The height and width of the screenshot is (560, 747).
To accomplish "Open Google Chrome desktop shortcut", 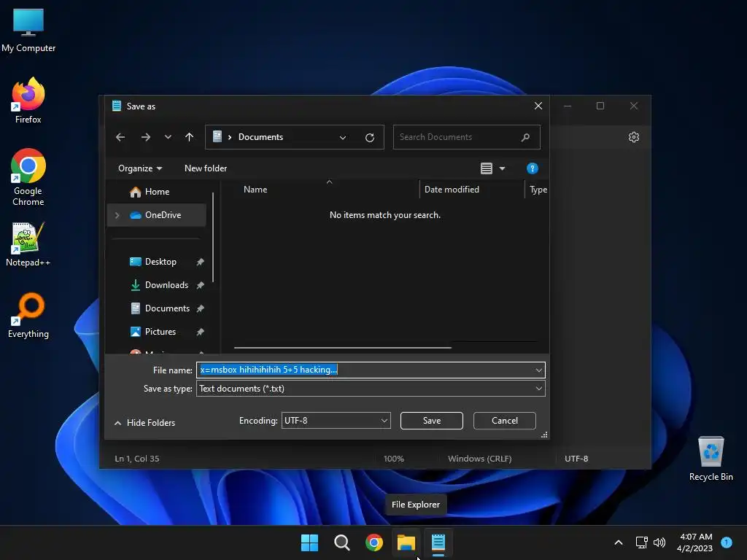I will [x=28, y=177].
